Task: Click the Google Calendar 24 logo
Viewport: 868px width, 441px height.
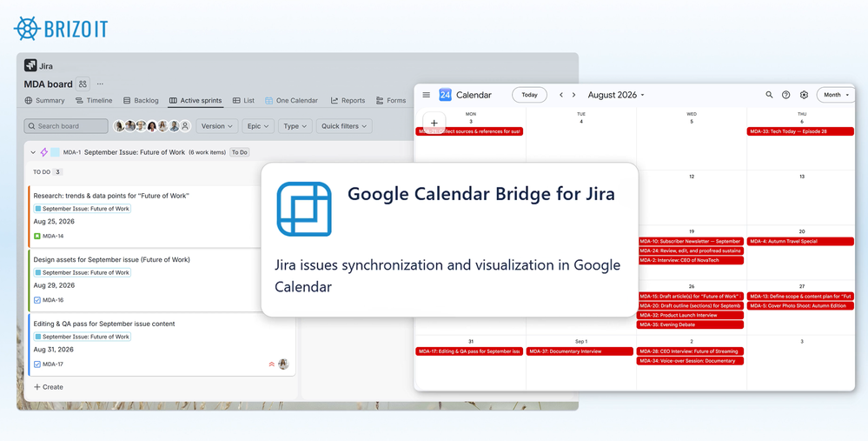Action: [x=445, y=95]
